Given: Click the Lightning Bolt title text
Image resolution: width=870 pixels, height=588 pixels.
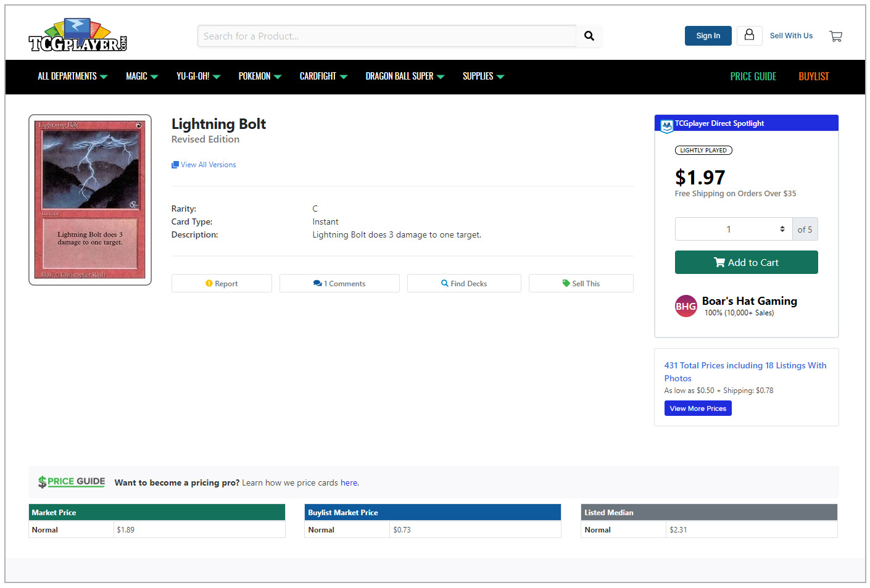Looking at the screenshot, I should pyautogui.click(x=218, y=124).
